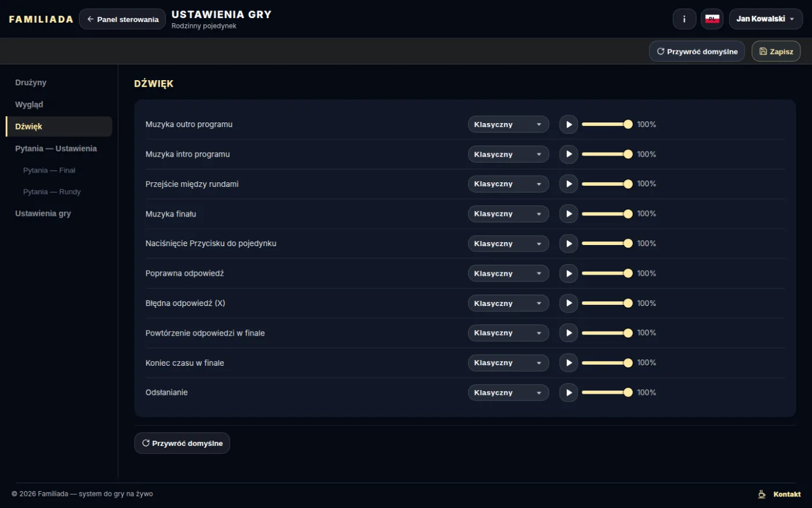Click top Przywróć domyślne button
The width and height of the screenshot is (812, 508).
697,51
